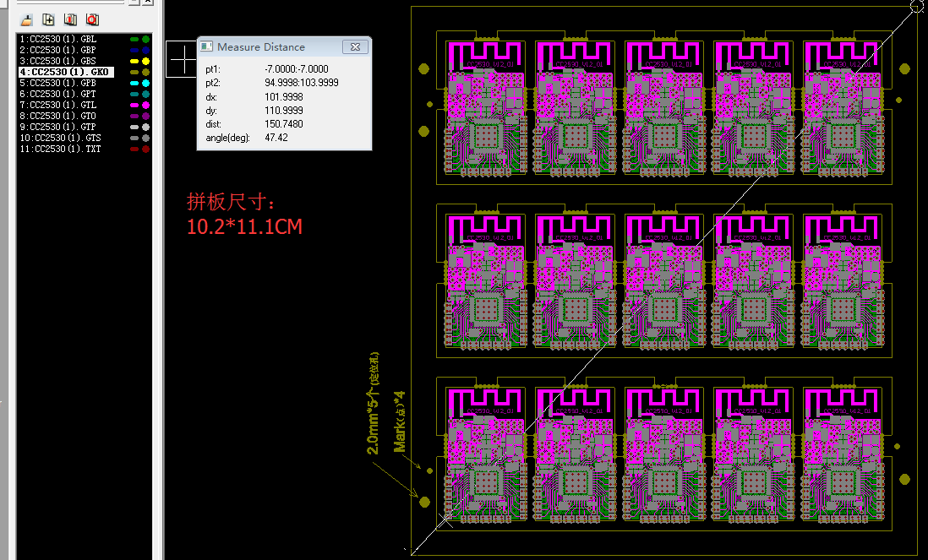This screenshot has height=560, width=928.
Task: Click the Measure Distance window title icon
Action: (x=206, y=47)
